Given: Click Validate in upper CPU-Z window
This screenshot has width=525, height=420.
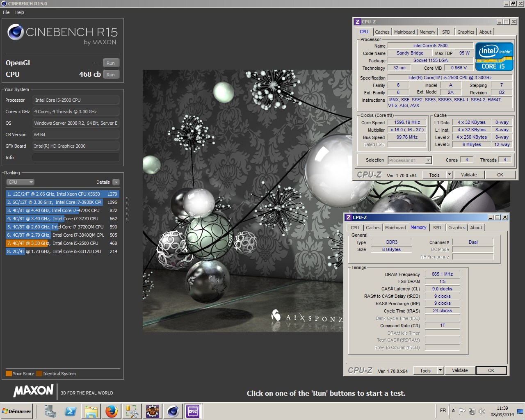Looking at the screenshot, I should [x=469, y=175].
